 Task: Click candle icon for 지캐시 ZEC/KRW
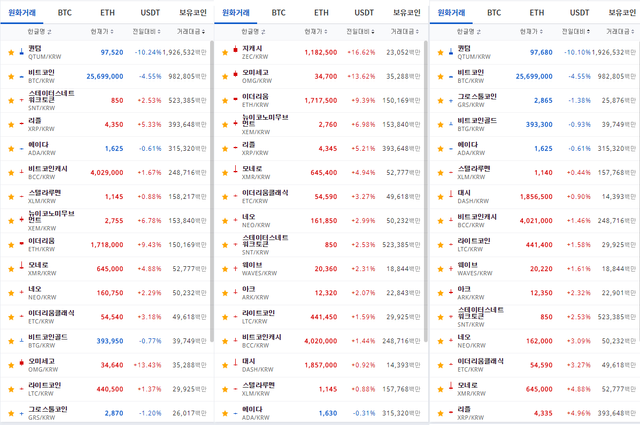coord(236,49)
